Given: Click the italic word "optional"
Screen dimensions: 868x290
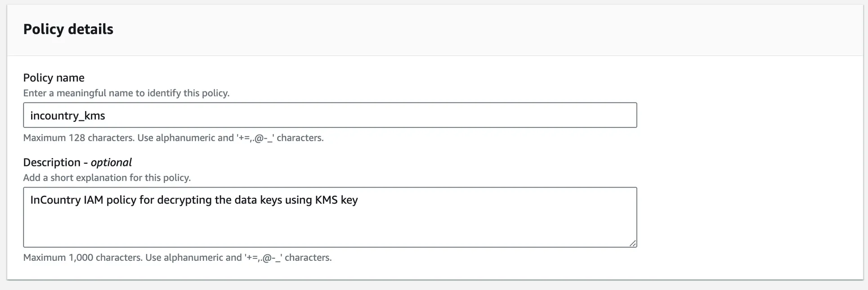Looking at the screenshot, I should click(x=111, y=162).
